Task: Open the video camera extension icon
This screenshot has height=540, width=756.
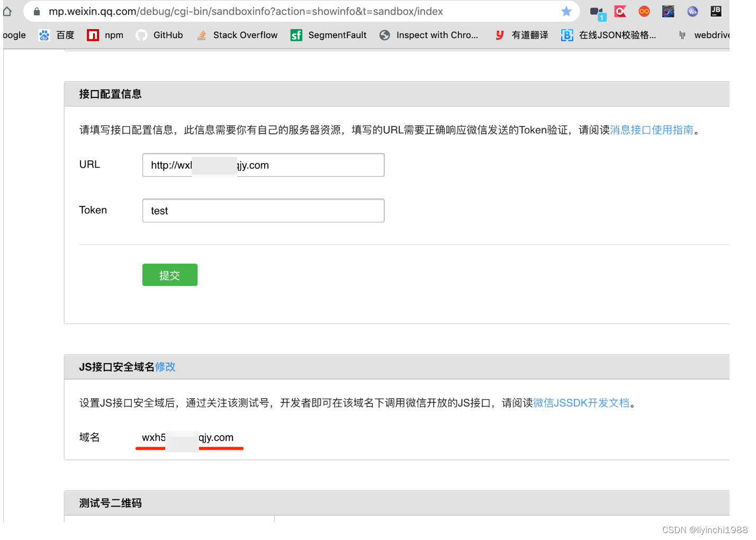Action: click(597, 12)
